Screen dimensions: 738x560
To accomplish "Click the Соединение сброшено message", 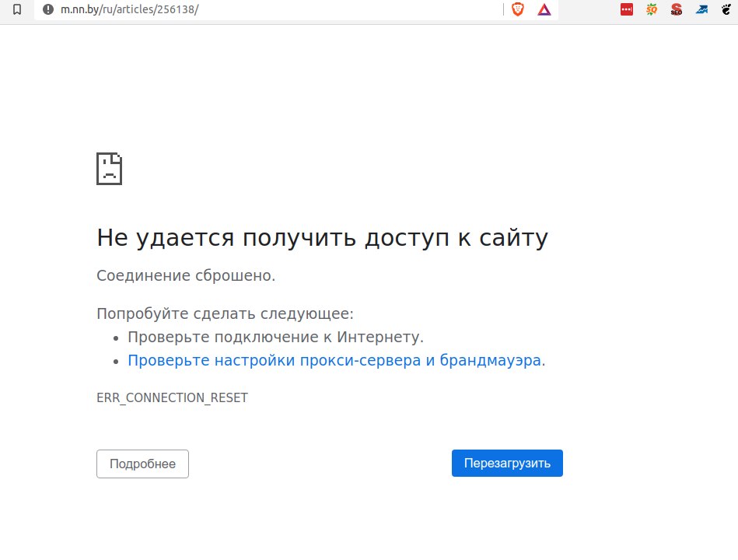I will click(186, 275).
